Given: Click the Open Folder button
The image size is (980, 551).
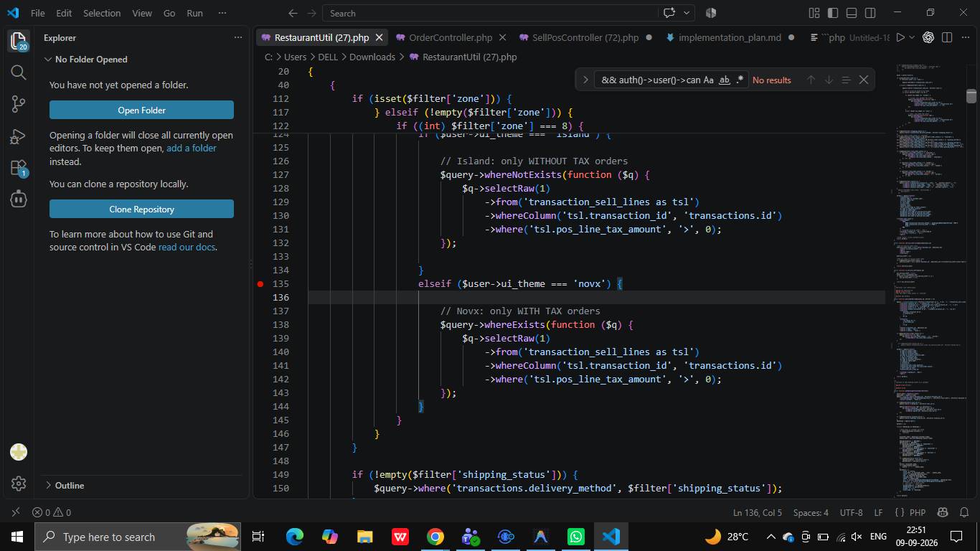Looking at the screenshot, I should click(141, 110).
